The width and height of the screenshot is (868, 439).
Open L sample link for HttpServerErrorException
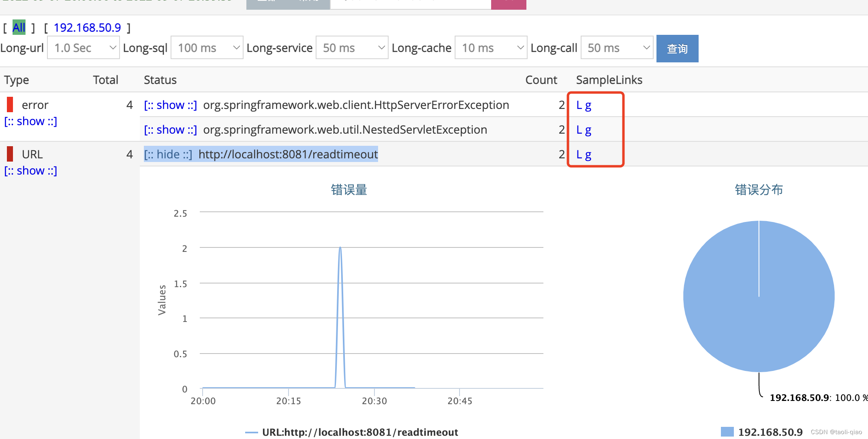click(x=579, y=105)
